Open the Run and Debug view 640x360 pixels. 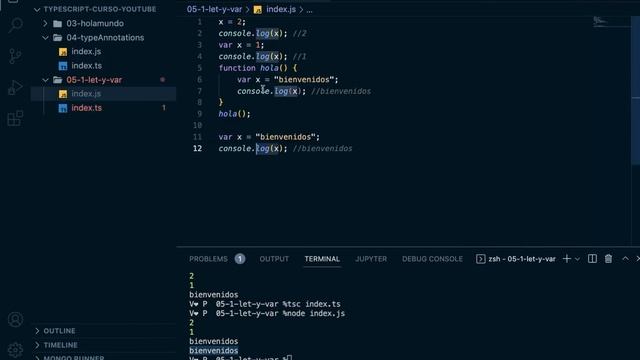[x=15, y=87]
